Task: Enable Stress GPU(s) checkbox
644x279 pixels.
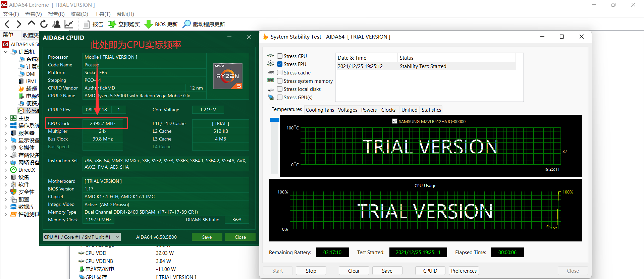Action: (280, 98)
